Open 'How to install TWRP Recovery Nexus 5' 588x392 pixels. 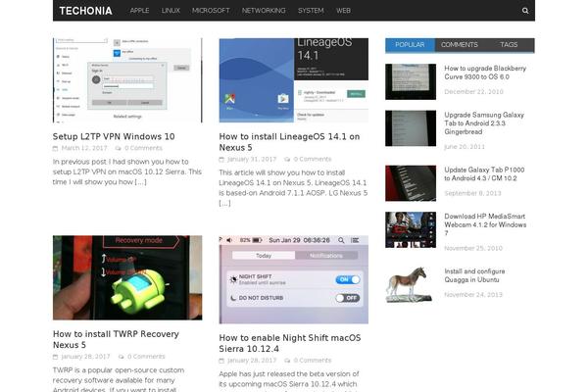[x=116, y=339]
